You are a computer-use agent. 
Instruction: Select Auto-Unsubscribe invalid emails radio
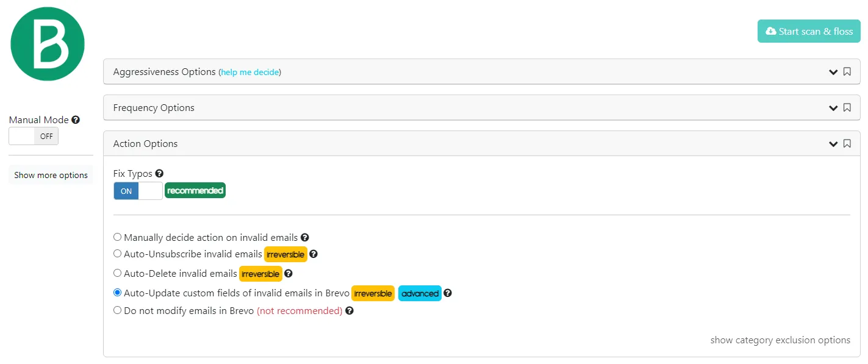click(x=117, y=254)
